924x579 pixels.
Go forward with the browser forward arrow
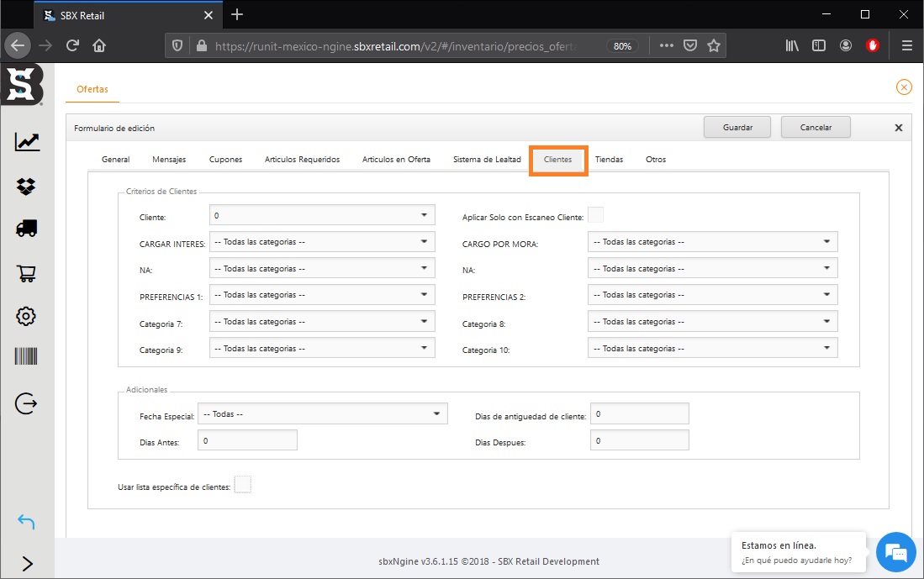[45, 45]
